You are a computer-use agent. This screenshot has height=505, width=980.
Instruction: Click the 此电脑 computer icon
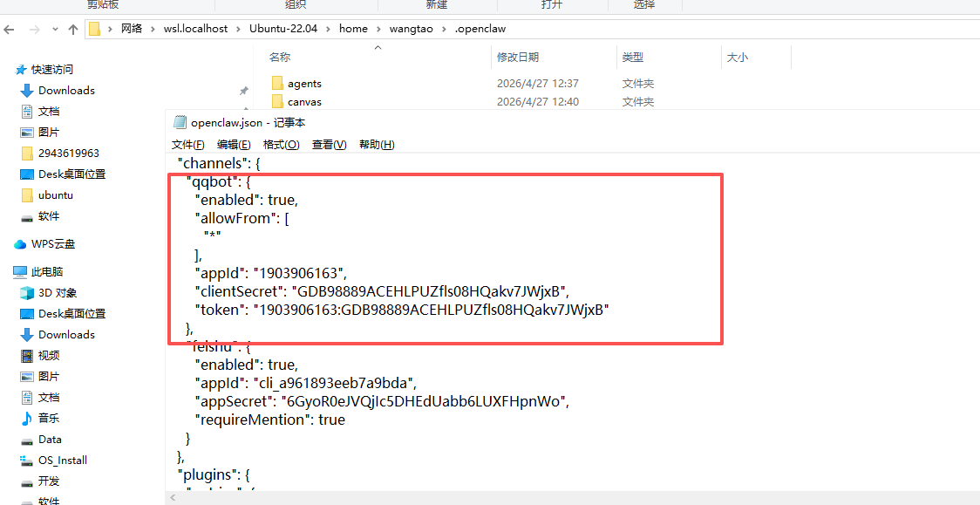point(21,272)
